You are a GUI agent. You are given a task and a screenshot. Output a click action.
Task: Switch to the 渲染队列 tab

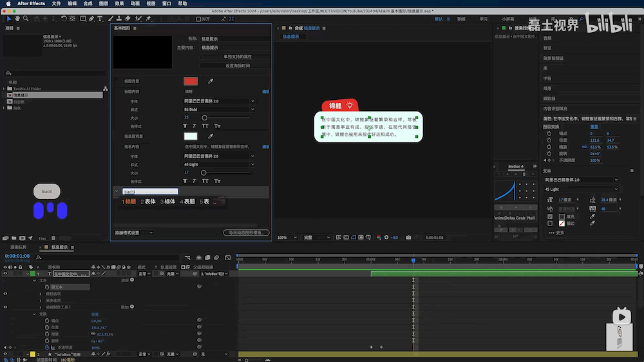[19, 247]
